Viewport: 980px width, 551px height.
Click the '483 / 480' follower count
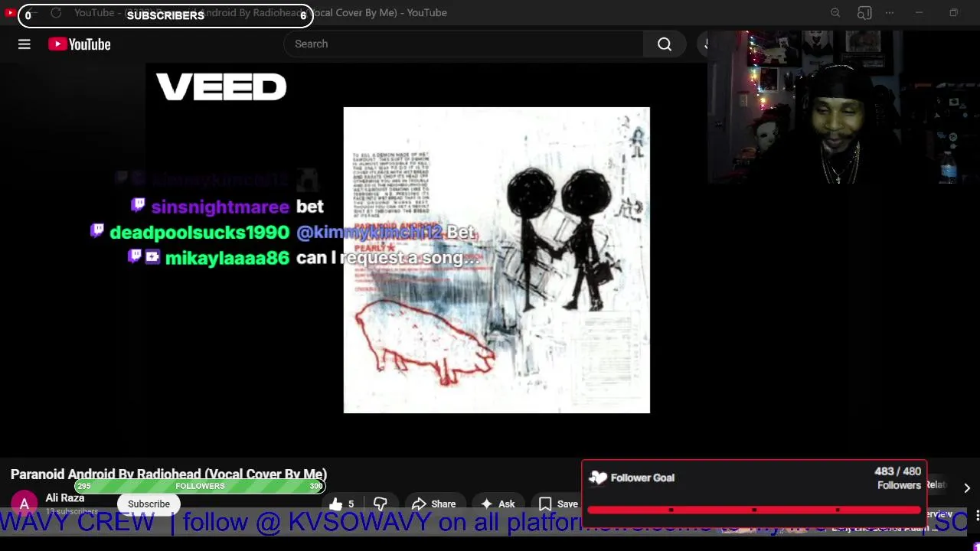tap(897, 471)
